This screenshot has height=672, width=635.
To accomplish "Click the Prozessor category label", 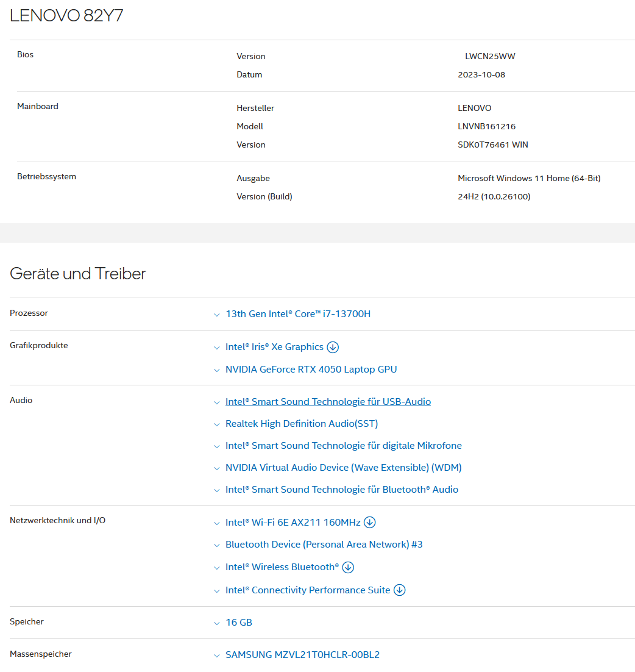I will (x=29, y=313).
